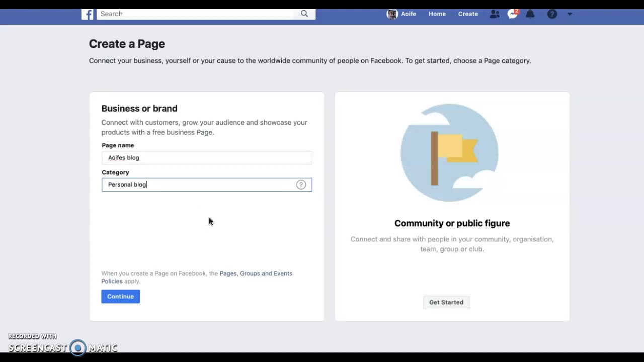Select Community or public figure heading
This screenshot has height=362, width=644.
pos(452,223)
